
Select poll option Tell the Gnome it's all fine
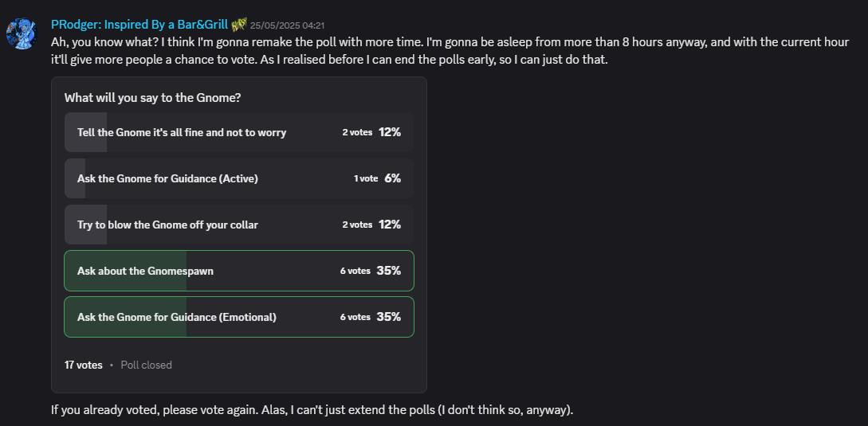point(239,132)
